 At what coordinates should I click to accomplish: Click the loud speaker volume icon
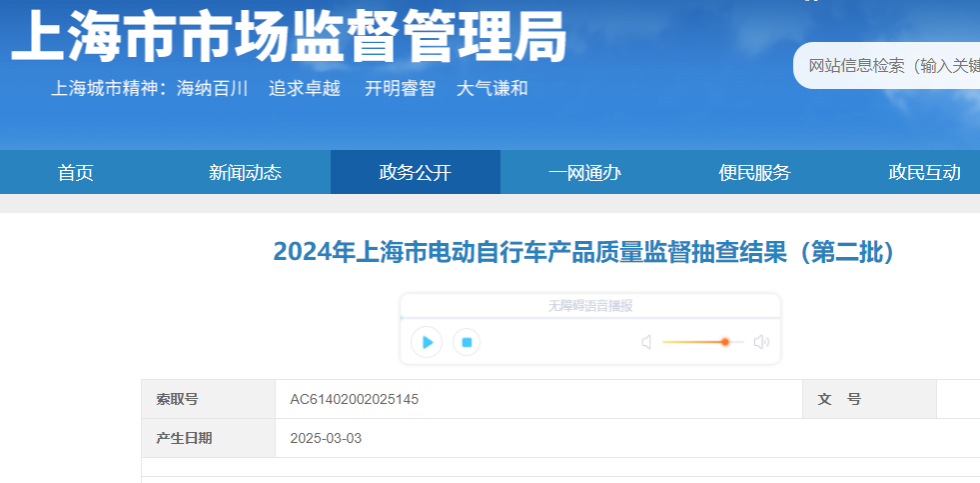click(761, 342)
